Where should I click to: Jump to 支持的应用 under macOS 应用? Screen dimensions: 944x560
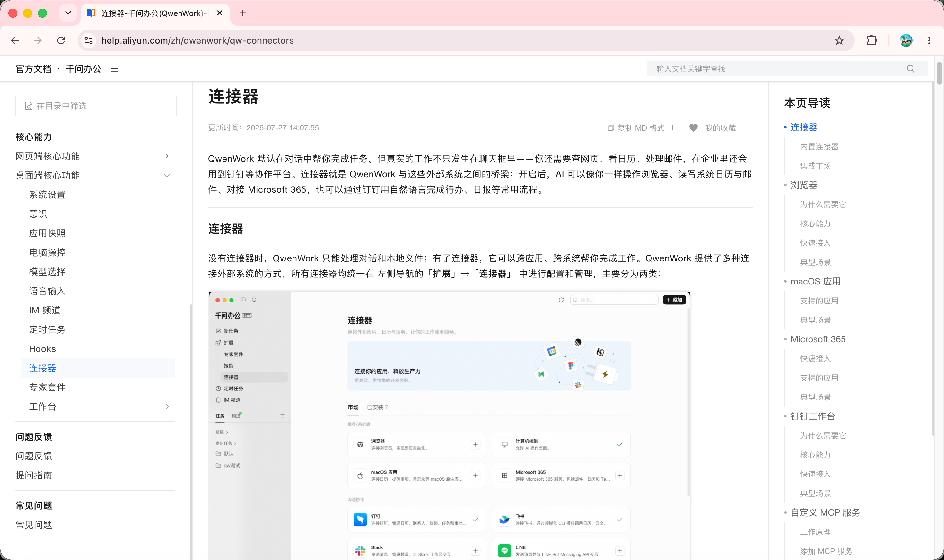pos(819,300)
